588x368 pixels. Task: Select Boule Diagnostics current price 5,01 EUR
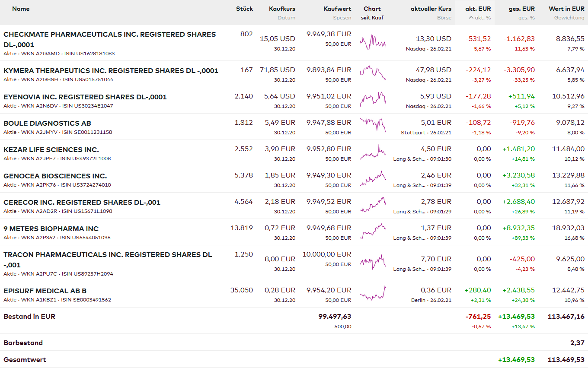click(436, 123)
